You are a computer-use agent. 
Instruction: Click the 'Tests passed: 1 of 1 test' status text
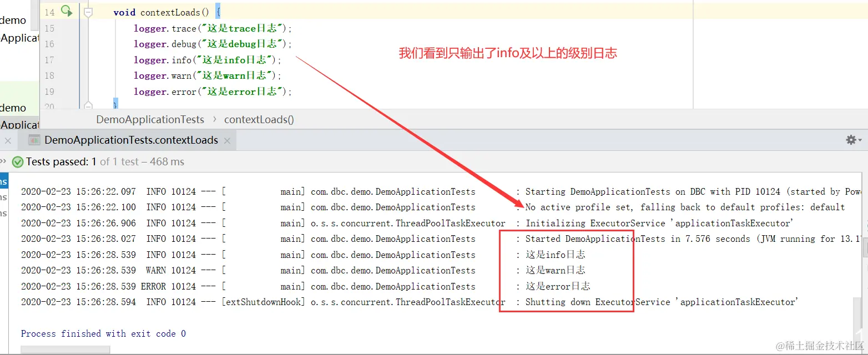105,162
